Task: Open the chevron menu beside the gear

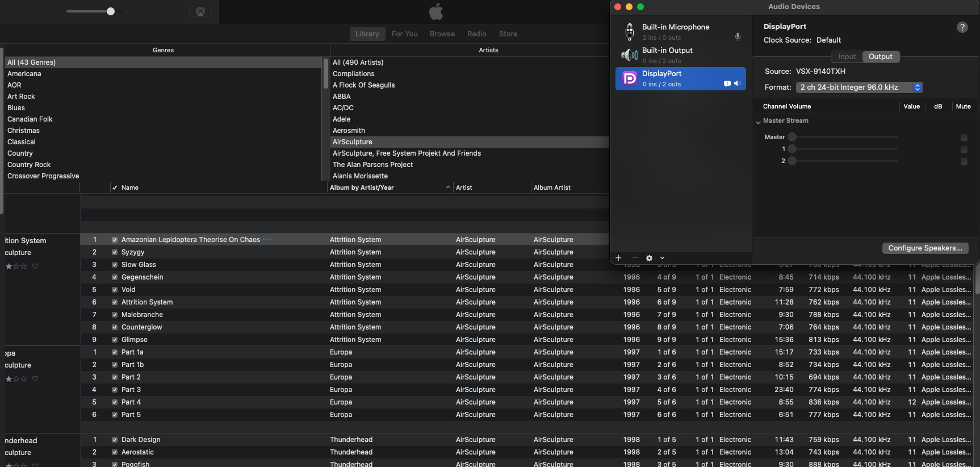Action: pyautogui.click(x=662, y=258)
